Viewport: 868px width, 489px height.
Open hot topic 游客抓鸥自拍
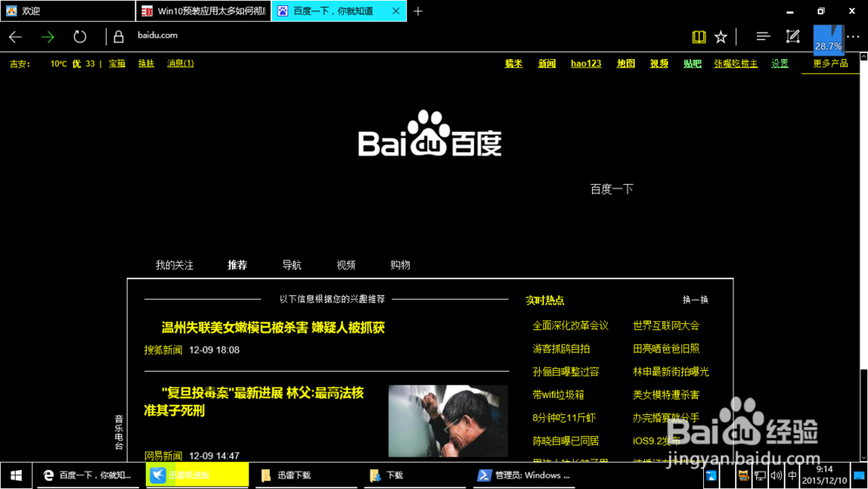(561, 349)
